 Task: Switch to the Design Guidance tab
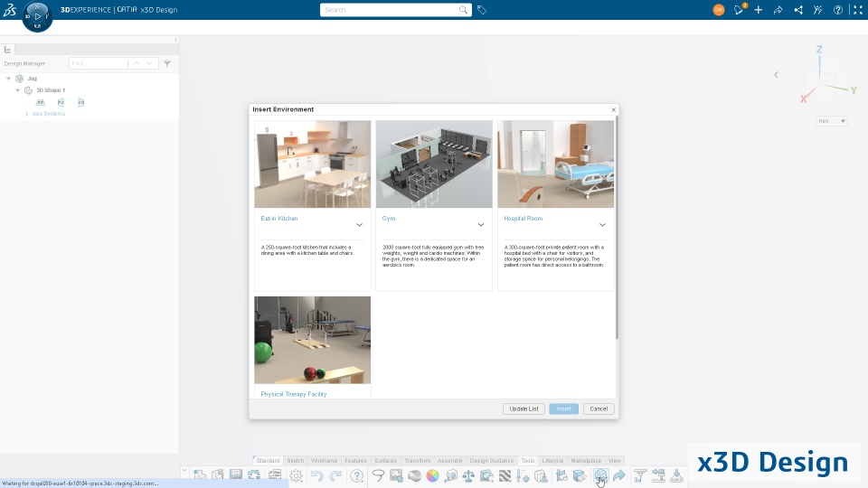492,460
